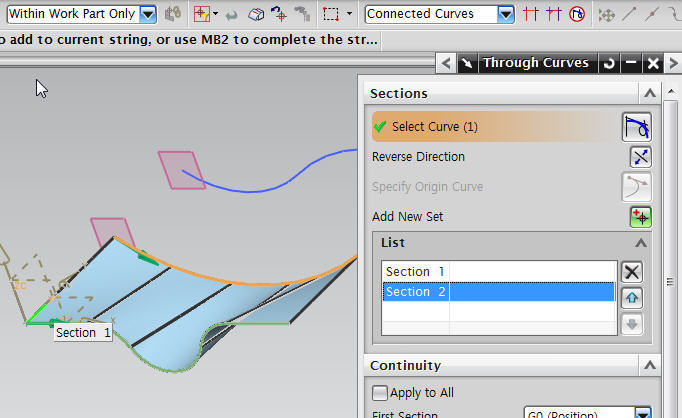682x418 pixels.
Task: Click the dialog scrollbar up arrow
Action: click(x=671, y=92)
